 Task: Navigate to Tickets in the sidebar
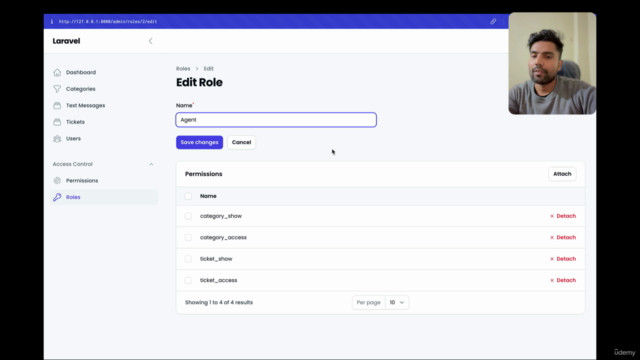(x=75, y=122)
